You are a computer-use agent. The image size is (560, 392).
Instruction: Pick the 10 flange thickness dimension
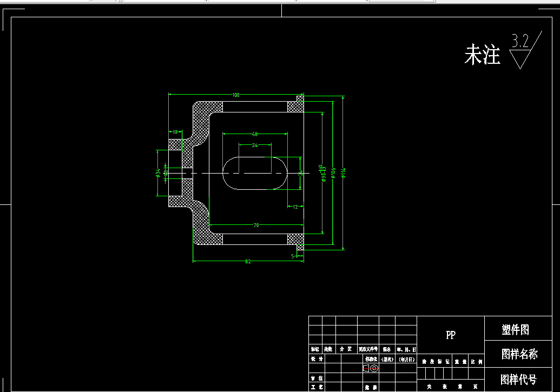[x=175, y=132]
